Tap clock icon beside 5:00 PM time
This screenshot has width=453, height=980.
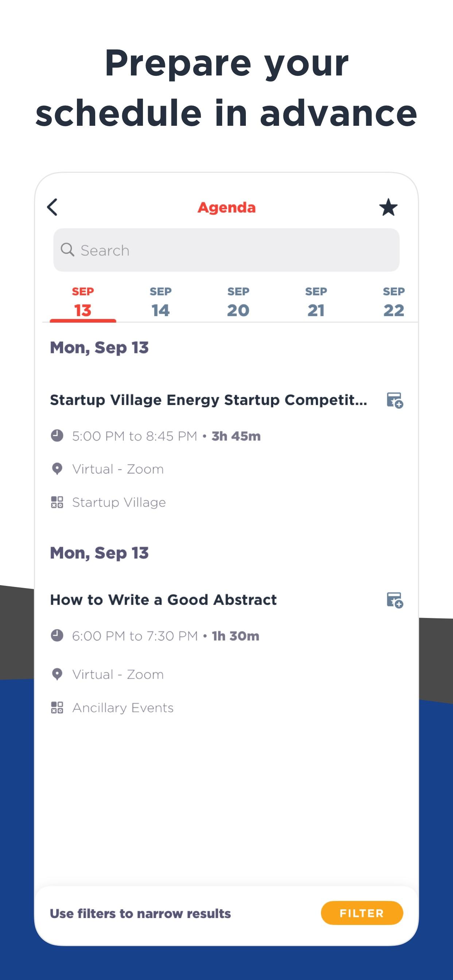coord(57,436)
